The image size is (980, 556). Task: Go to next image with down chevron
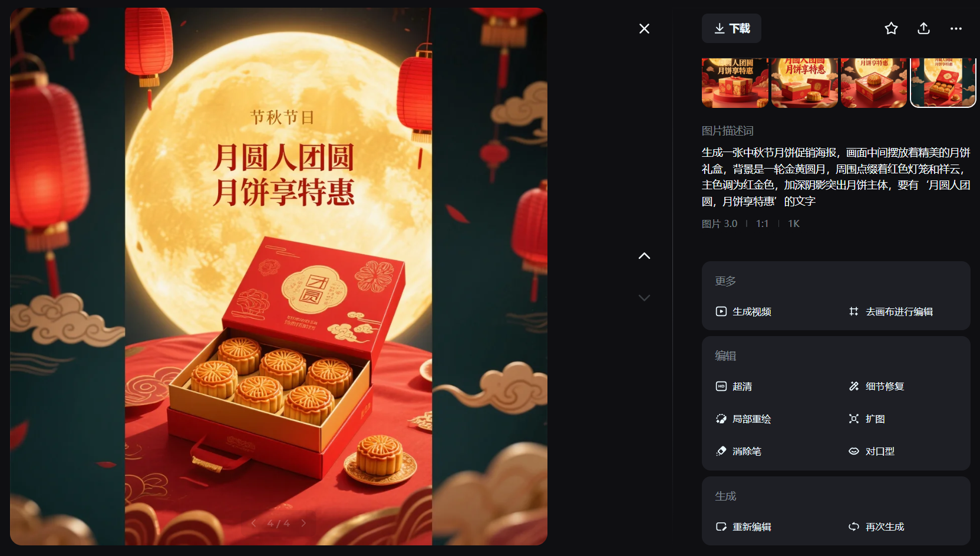click(644, 298)
